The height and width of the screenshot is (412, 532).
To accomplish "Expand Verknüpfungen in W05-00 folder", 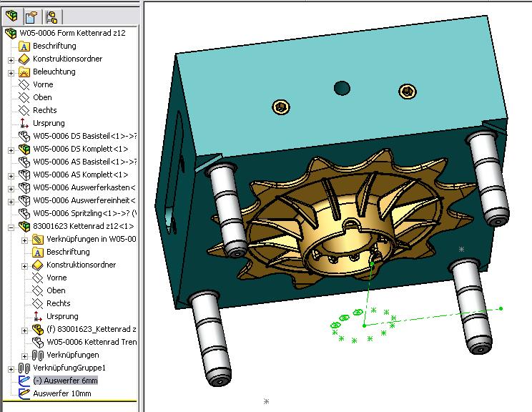I will [x=24, y=240].
